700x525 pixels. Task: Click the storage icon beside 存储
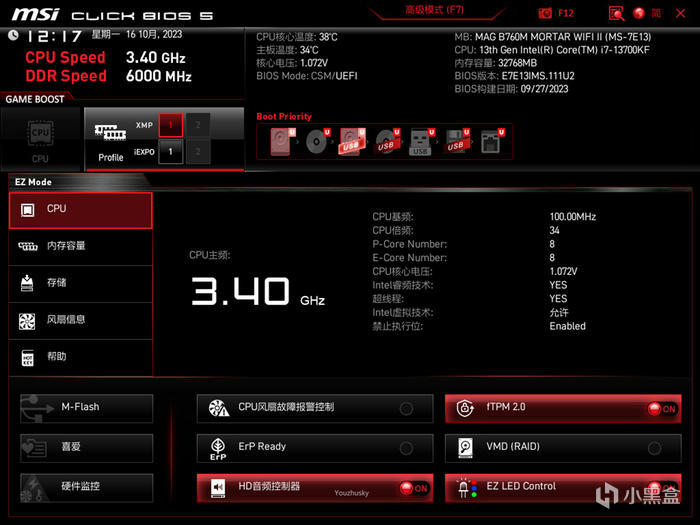(x=27, y=283)
